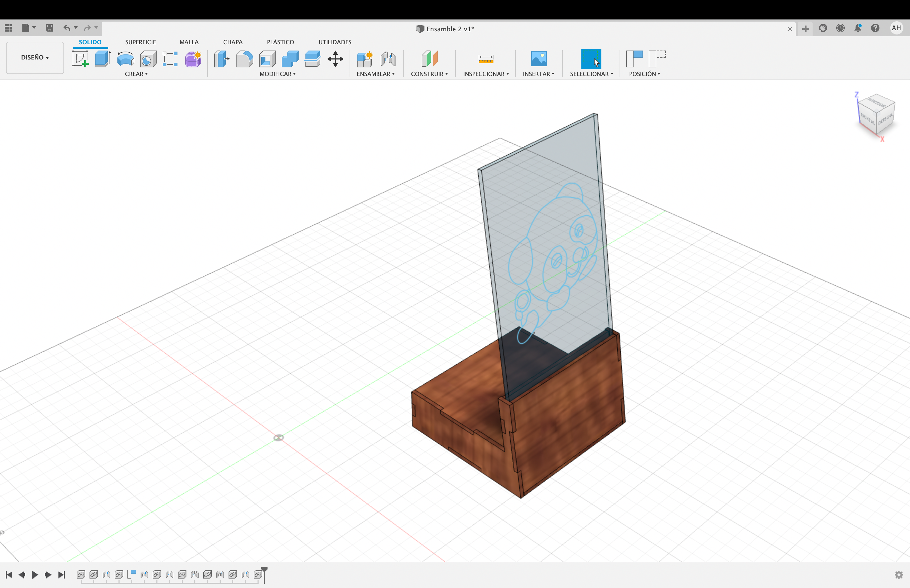Select the purple Create Form tool
The height and width of the screenshot is (588, 910).
point(194,59)
